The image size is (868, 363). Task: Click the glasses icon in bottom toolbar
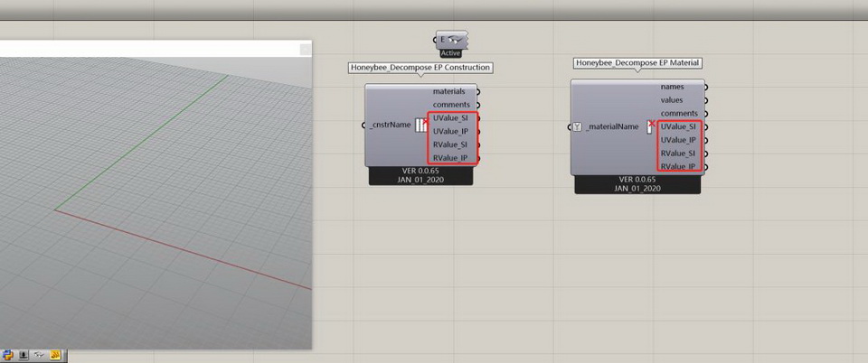point(39,355)
